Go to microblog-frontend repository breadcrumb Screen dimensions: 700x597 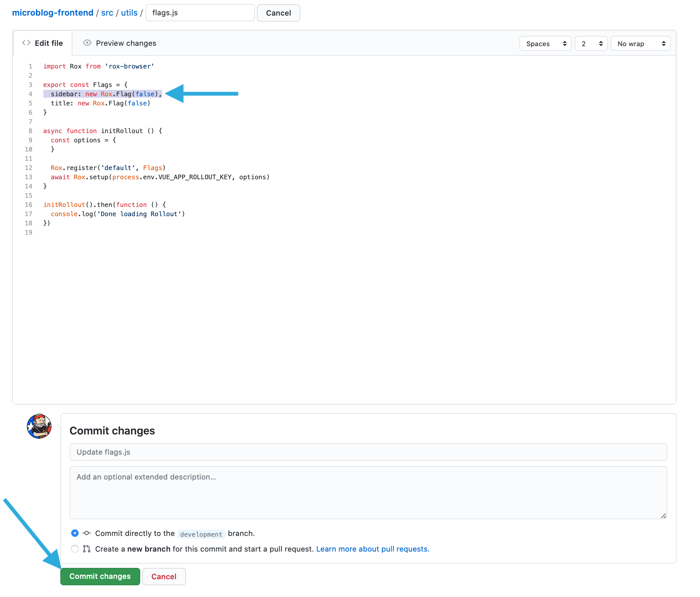53,13
